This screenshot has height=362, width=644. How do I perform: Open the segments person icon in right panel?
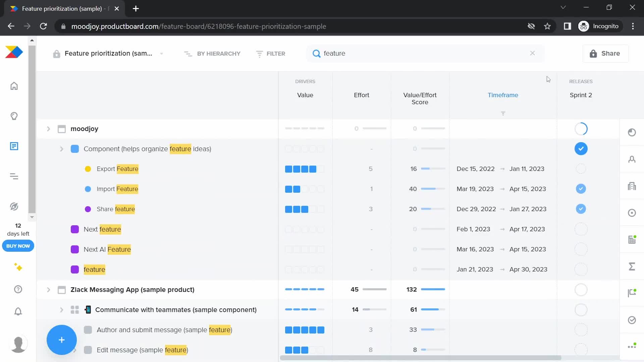pyautogui.click(x=632, y=159)
